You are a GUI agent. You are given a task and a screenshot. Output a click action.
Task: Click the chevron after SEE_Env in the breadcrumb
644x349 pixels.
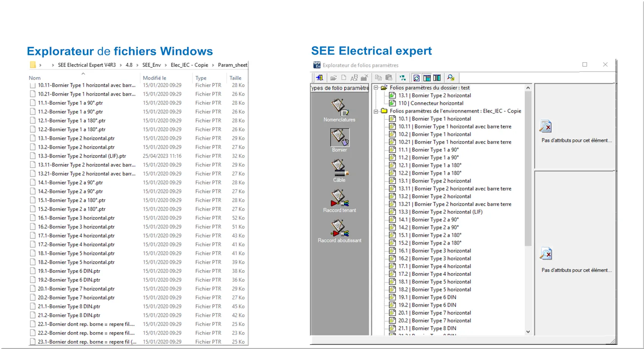click(166, 65)
